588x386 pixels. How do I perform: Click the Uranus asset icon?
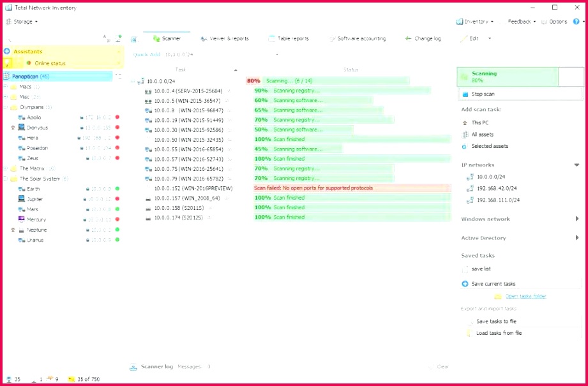[x=22, y=240]
